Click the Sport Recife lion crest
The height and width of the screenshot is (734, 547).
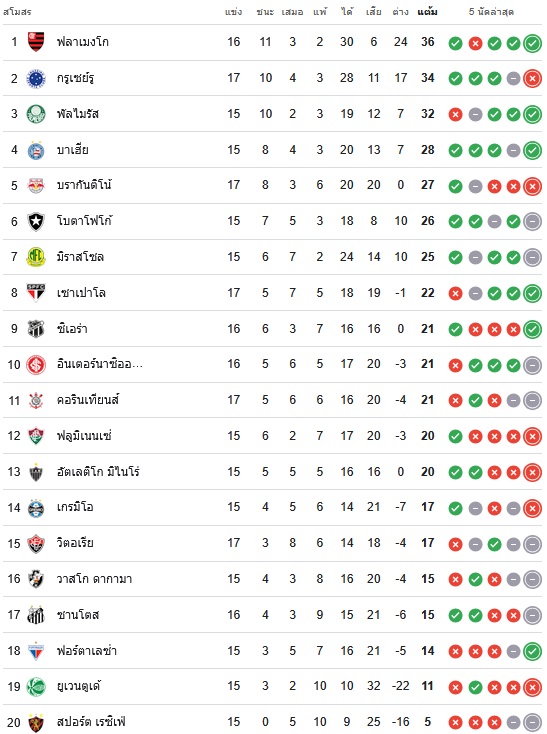pyautogui.click(x=36, y=722)
